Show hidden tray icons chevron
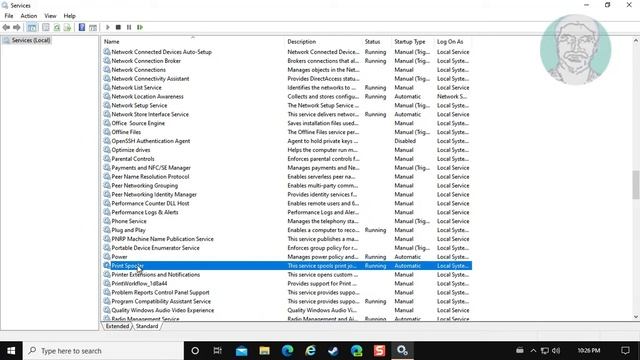Screen dimensions: 640x360 point(533,351)
